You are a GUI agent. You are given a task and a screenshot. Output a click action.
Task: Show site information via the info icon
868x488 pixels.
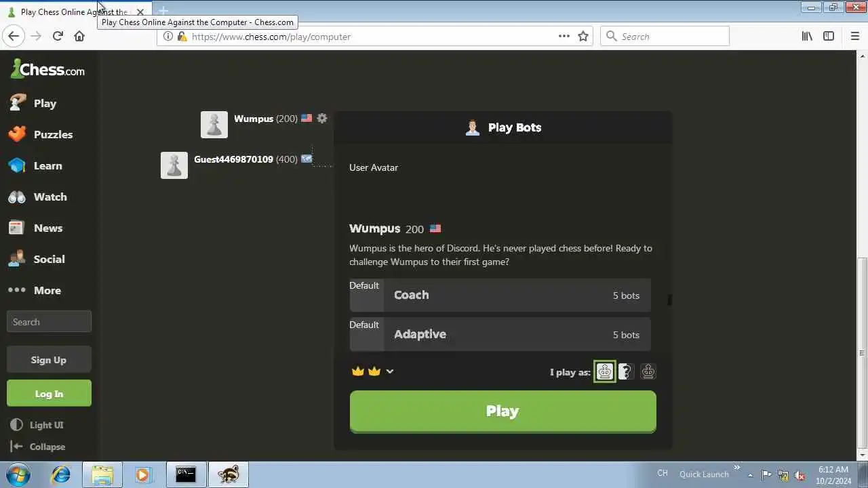click(168, 37)
